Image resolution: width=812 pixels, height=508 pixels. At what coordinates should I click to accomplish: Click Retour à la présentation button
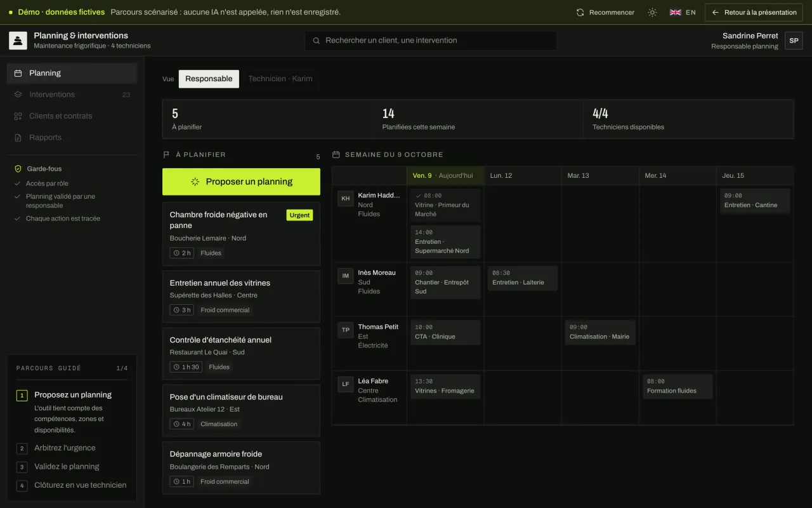point(754,12)
